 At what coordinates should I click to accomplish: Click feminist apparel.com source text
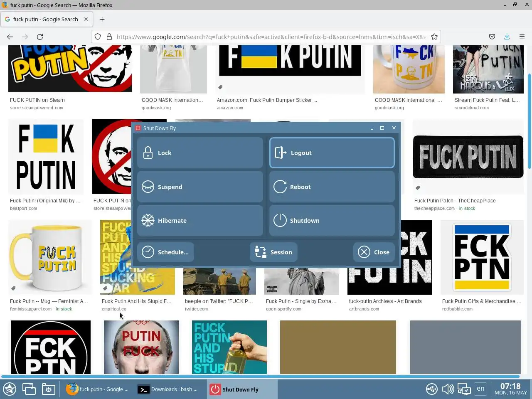31,309
